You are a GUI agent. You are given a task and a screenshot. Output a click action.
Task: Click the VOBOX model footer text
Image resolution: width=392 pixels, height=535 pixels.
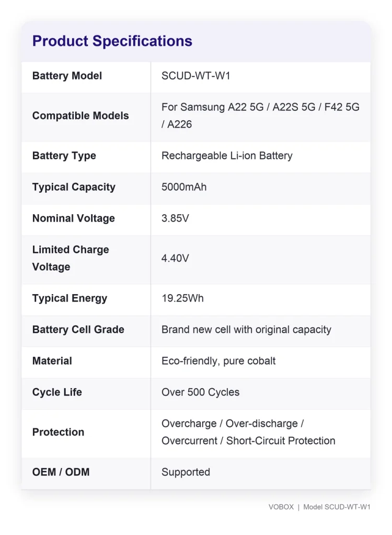pos(319,507)
